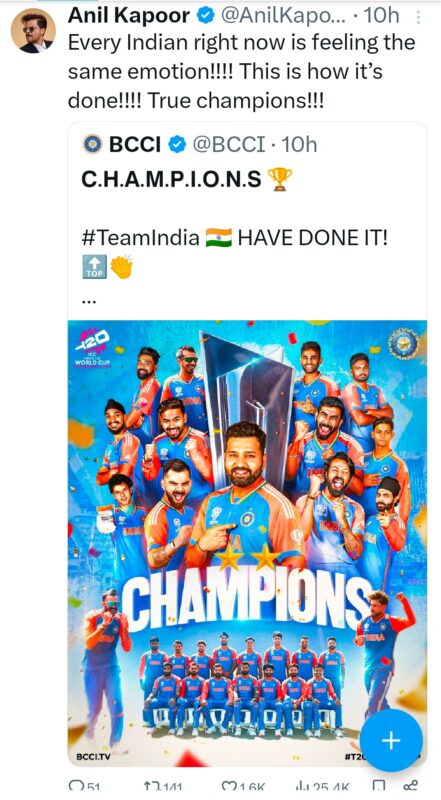Image resolution: width=441 pixels, height=800 pixels.
Task: Retweet using the retweet arrows icon
Action: click(x=150, y=789)
